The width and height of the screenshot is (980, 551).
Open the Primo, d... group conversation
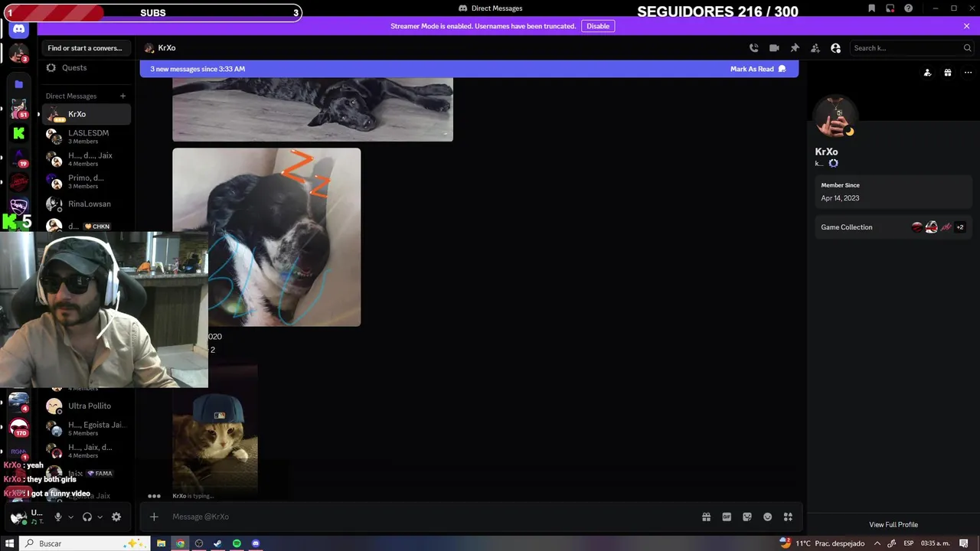point(86,181)
